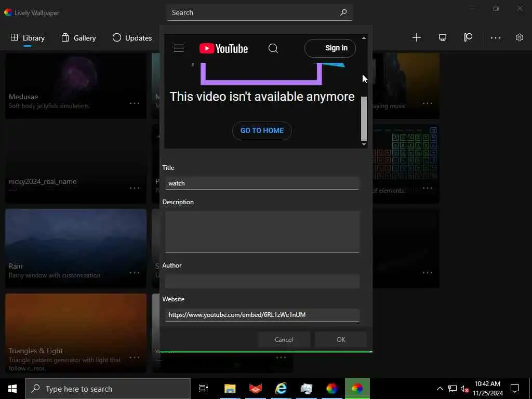This screenshot has width=532, height=399.
Task: Open the toolbar more options ellipsis
Action: [x=496, y=37]
